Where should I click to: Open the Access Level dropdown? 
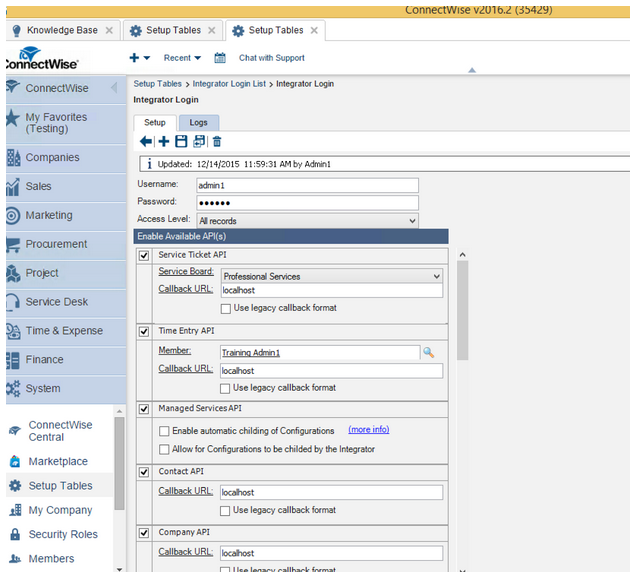(307, 221)
